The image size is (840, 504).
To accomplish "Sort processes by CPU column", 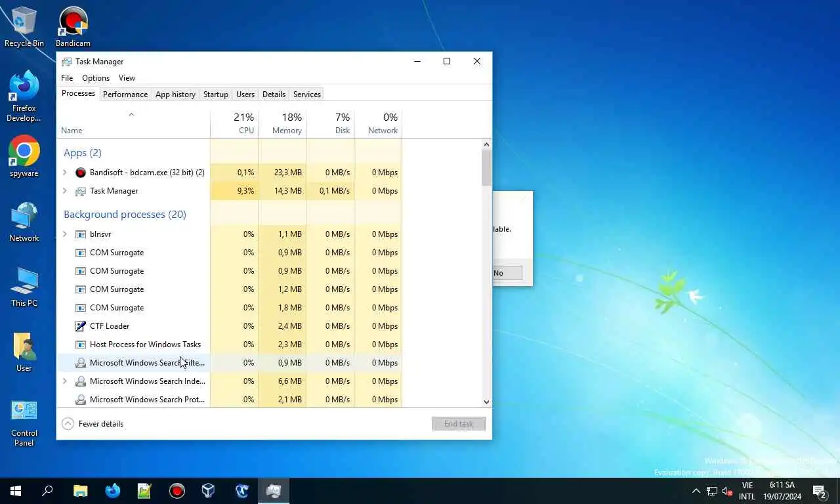I will (234, 123).
